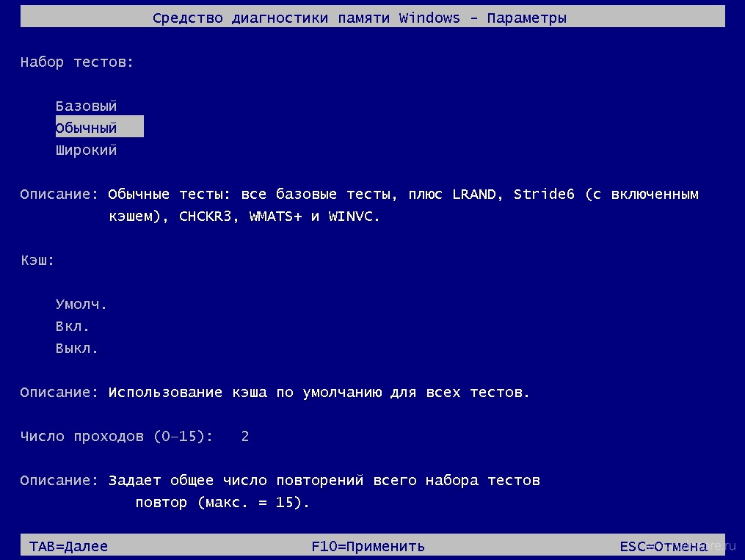
Task: Click the Кэш section heading
Action: coord(37,260)
